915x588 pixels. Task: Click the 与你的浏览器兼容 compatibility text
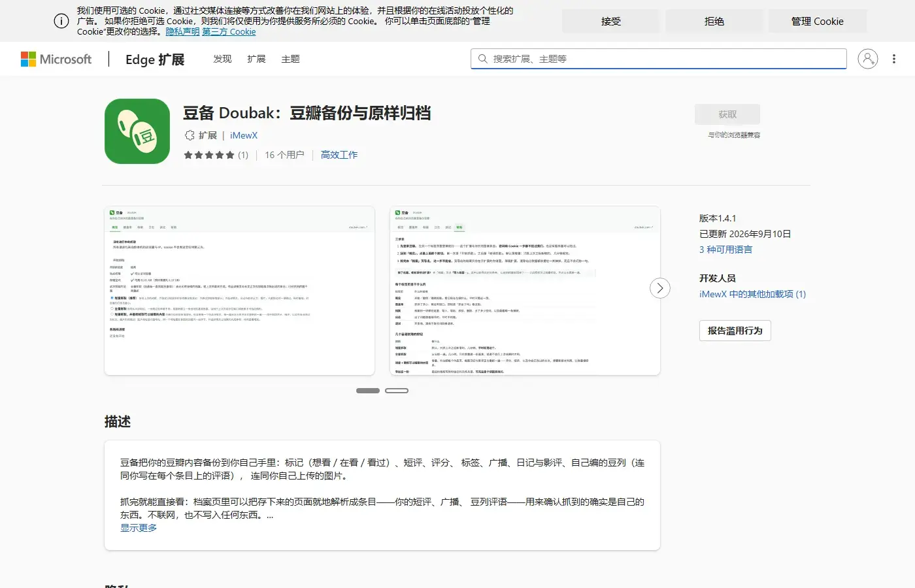734,135
